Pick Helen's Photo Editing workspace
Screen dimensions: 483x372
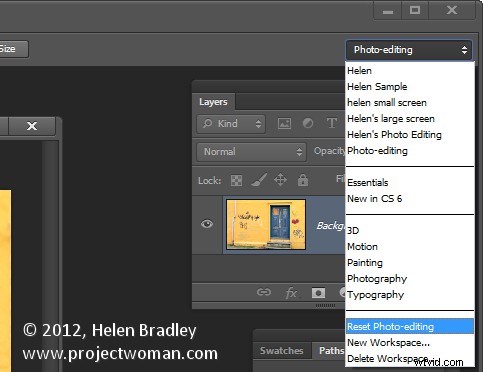[x=410, y=135]
